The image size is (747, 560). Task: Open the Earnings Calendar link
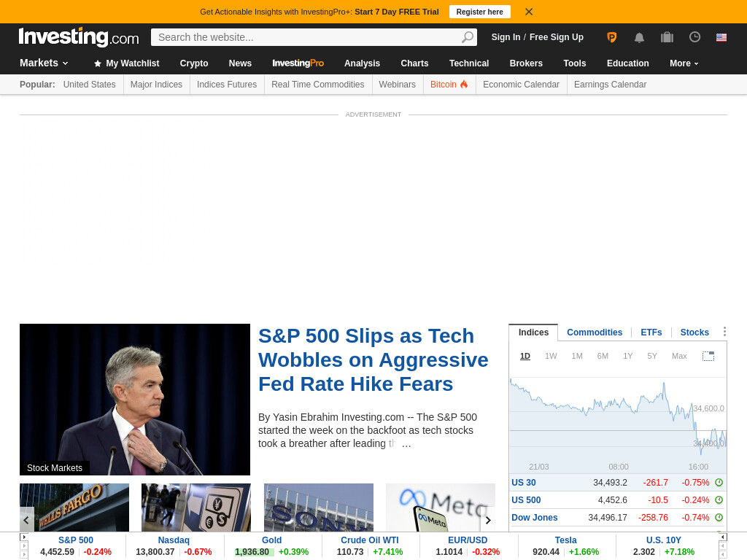pyautogui.click(x=611, y=85)
